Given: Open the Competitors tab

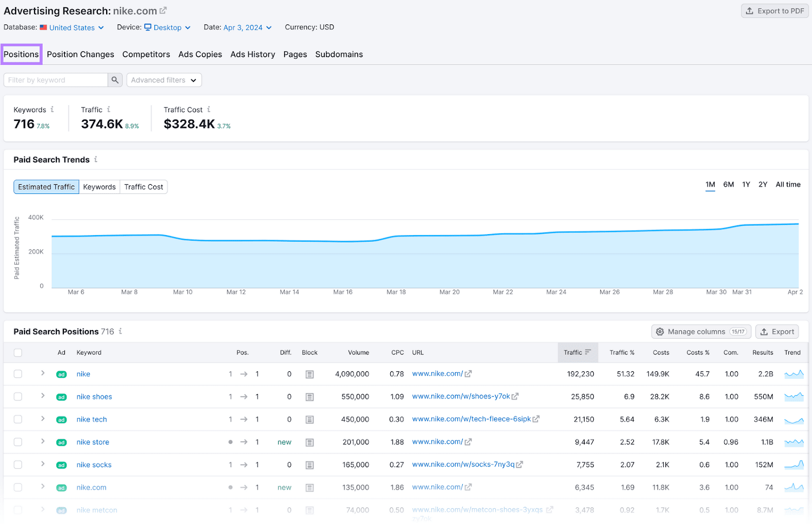Looking at the screenshot, I should 146,54.
